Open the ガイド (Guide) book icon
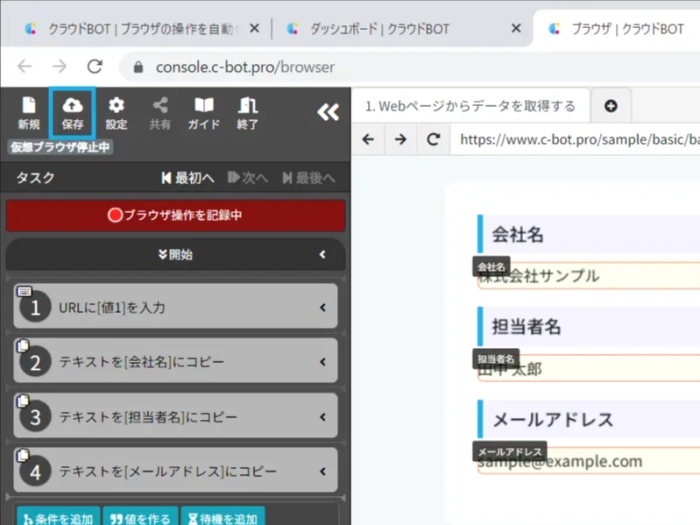 (204, 113)
